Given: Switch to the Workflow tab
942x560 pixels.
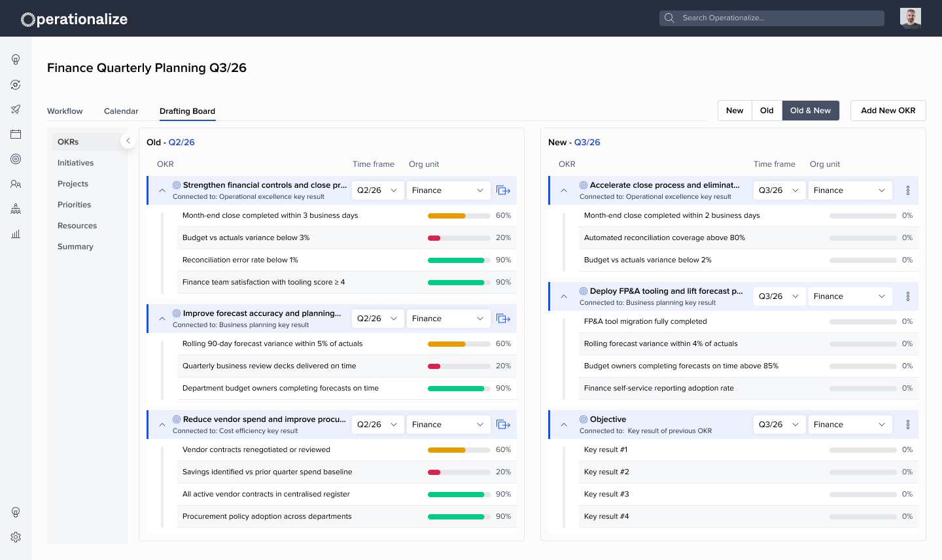Looking at the screenshot, I should click(x=65, y=111).
